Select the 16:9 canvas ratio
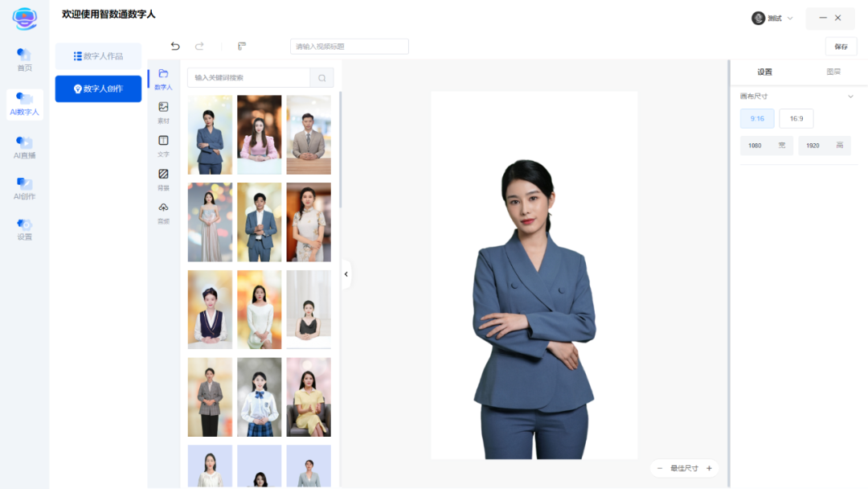Screen dimensions: 868x489 pos(796,118)
